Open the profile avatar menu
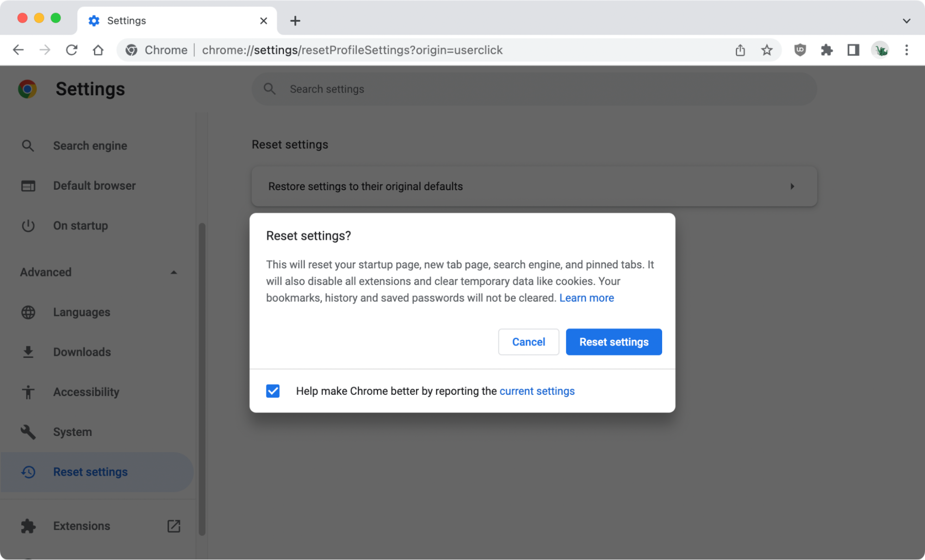This screenshot has width=925, height=560. click(880, 50)
